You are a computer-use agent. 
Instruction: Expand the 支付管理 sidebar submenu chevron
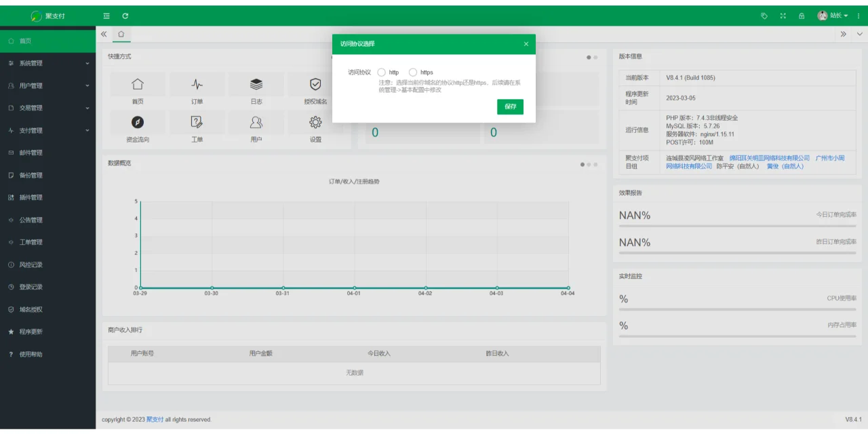(87, 130)
